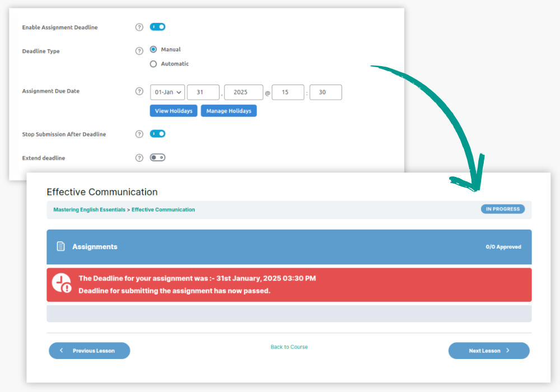Disable Stop Submission After Deadline switch
Viewport: 560px width, 392px height.
157,134
